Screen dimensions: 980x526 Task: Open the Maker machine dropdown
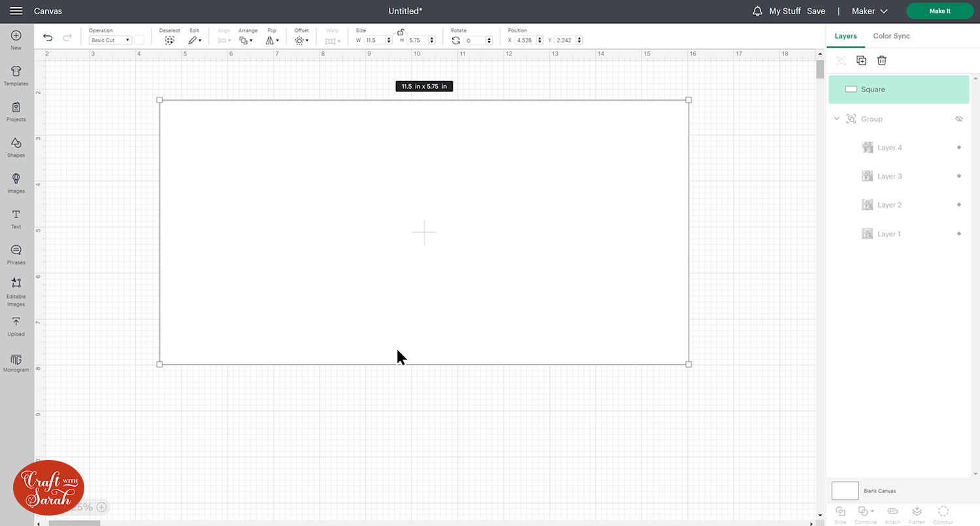[870, 11]
